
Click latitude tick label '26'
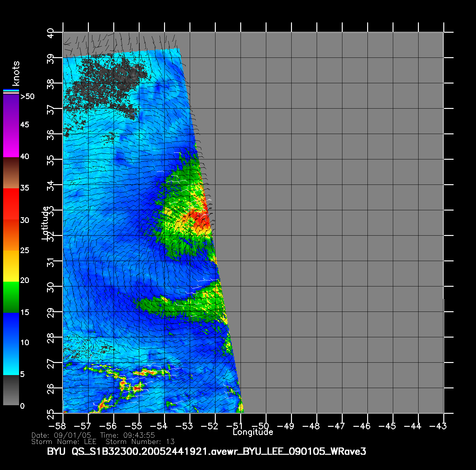[50, 388]
